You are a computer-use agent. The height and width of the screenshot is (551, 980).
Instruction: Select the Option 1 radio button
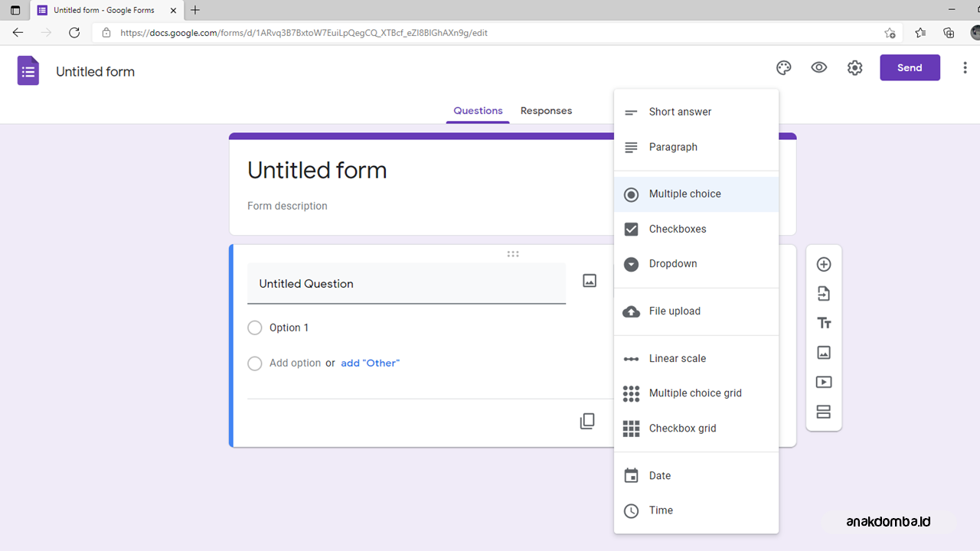tap(255, 328)
